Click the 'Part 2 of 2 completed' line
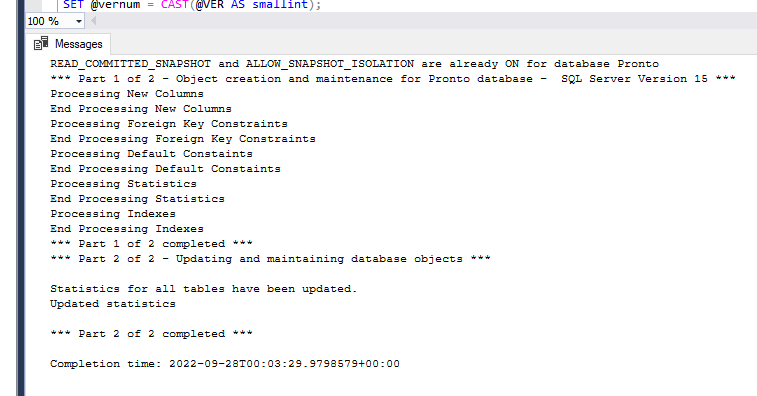Viewport: 757px width, 396px height. coord(151,334)
